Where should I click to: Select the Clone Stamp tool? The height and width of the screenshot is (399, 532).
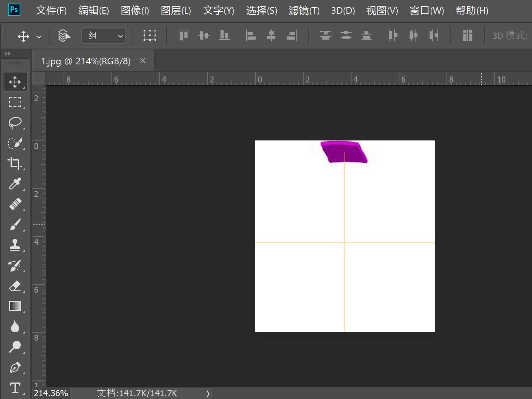[15, 245]
